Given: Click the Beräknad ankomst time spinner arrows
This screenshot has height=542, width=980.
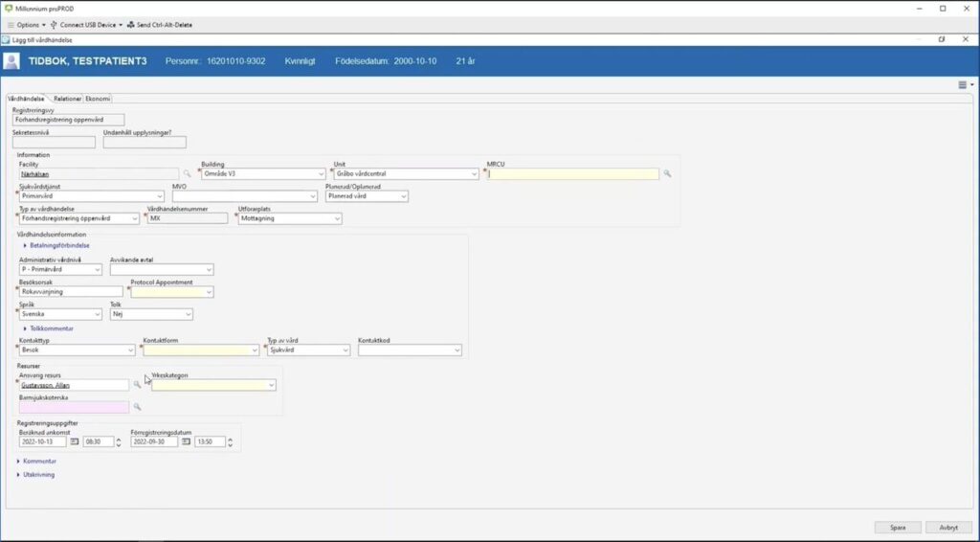Looking at the screenshot, I should [x=110, y=442].
